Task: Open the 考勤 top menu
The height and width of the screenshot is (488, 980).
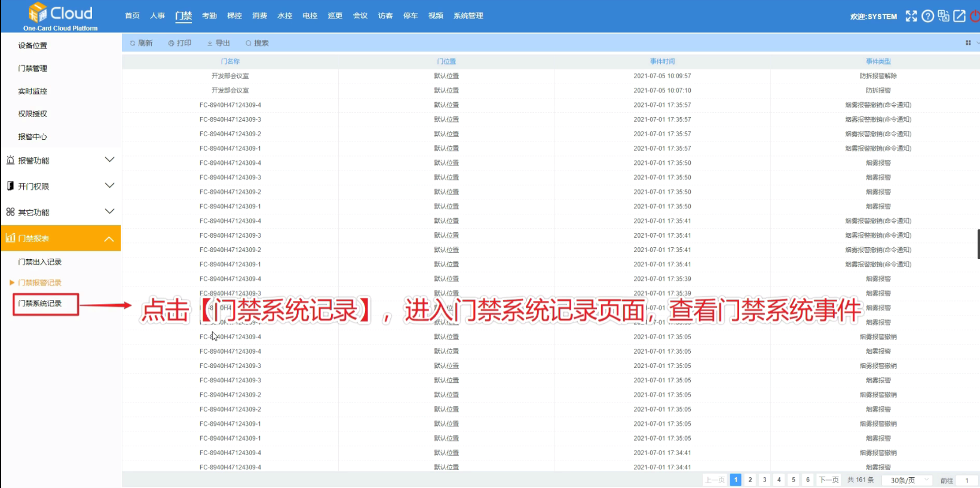Action: point(209,16)
